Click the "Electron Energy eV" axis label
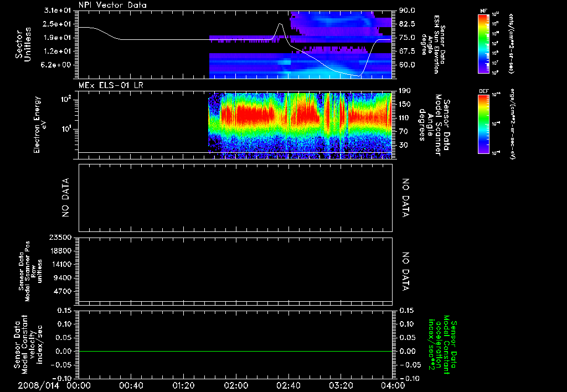The image size is (567, 392). 40,125
